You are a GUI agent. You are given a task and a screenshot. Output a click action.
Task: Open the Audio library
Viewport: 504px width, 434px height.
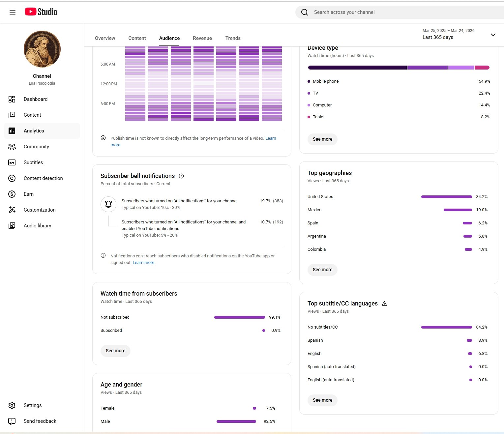[37, 226]
